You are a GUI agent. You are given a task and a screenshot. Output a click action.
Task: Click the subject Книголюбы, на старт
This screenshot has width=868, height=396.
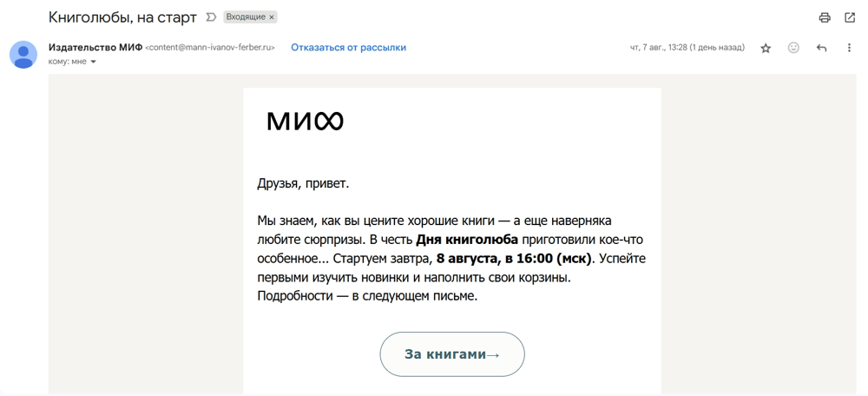tap(122, 17)
